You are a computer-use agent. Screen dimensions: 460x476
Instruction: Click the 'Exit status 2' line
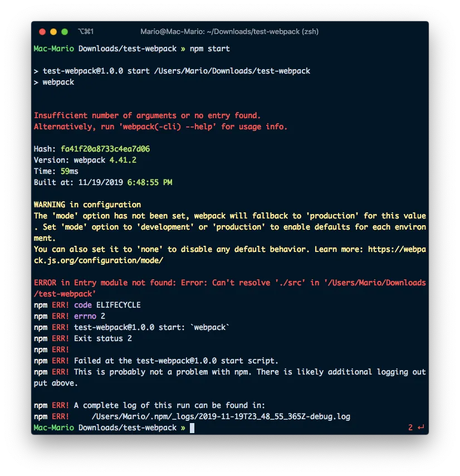83,338
